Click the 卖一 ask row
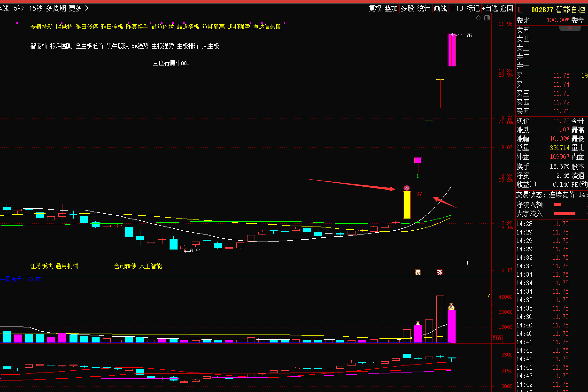The width and height of the screenshot is (588, 392). (x=552, y=65)
